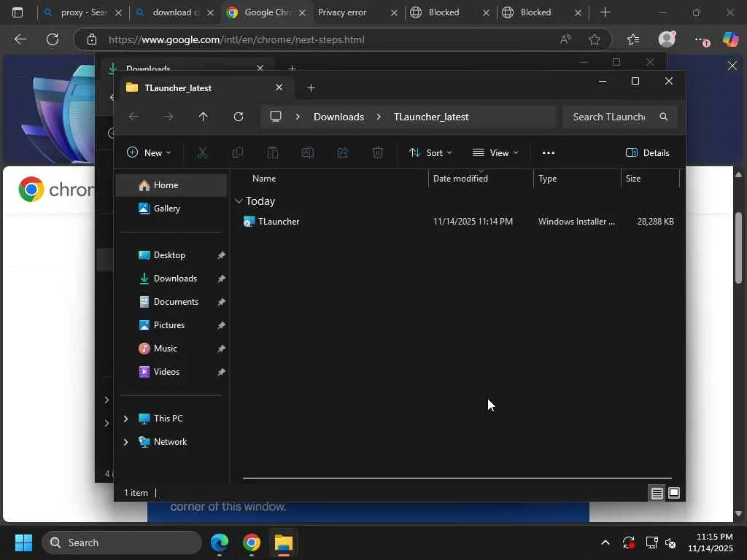Go up one folder level arrow
747x560 pixels.
click(x=204, y=117)
